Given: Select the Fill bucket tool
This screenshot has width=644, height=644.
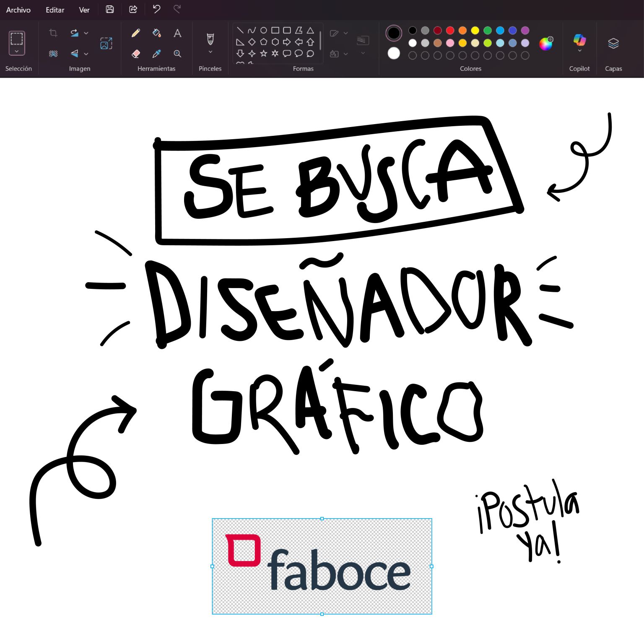Looking at the screenshot, I should point(156,33).
